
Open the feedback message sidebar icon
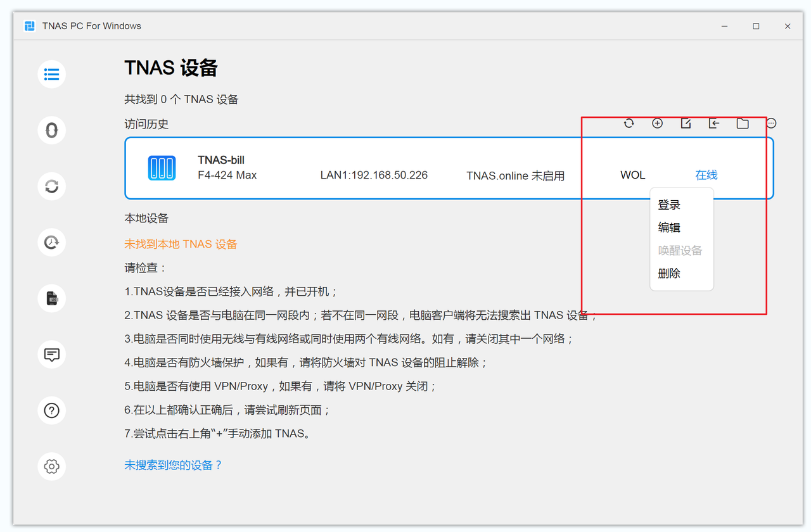click(x=52, y=355)
